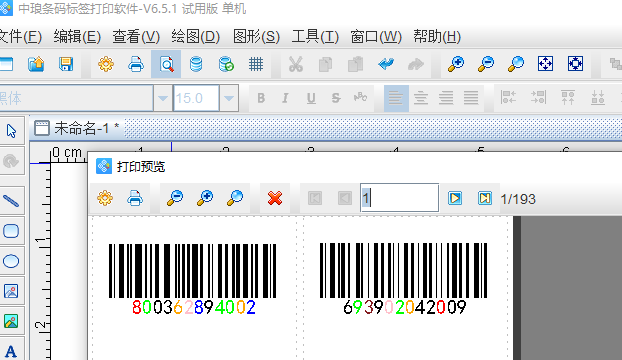Click the paste clipboard icon

coord(355,64)
